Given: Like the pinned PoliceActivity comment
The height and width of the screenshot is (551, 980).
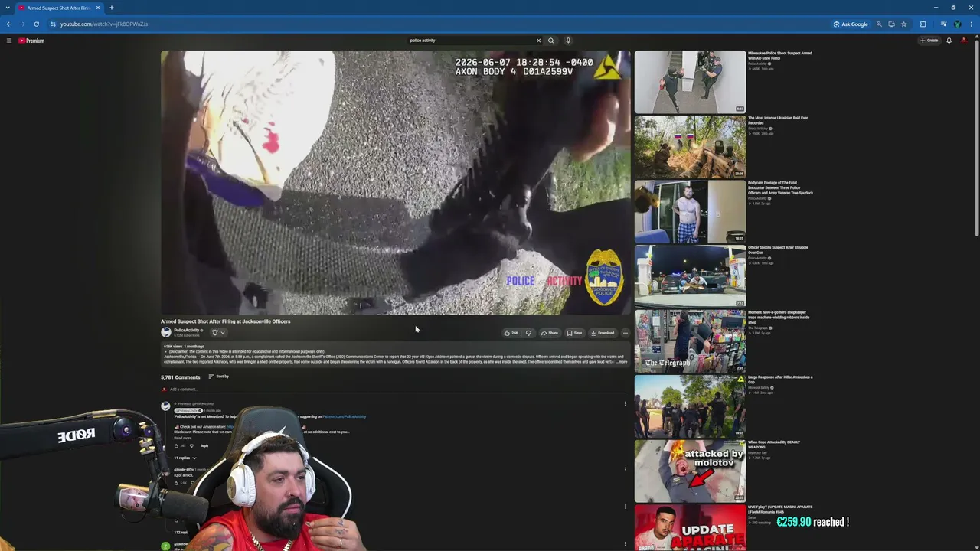Looking at the screenshot, I should coord(176,445).
